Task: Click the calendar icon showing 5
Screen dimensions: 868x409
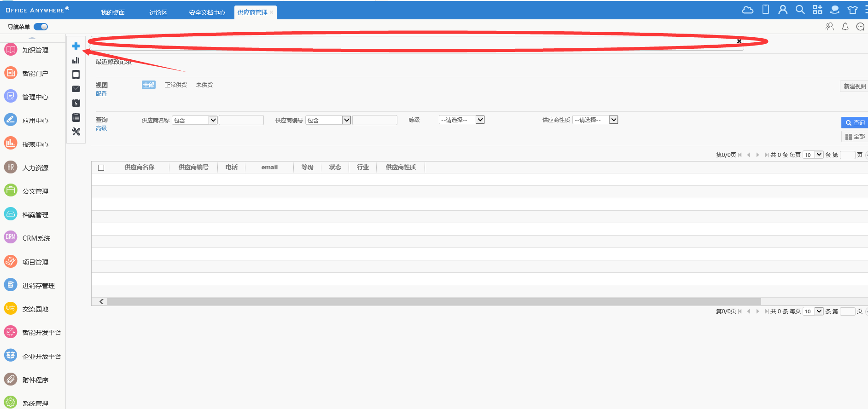Action: pyautogui.click(x=76, y=103)
